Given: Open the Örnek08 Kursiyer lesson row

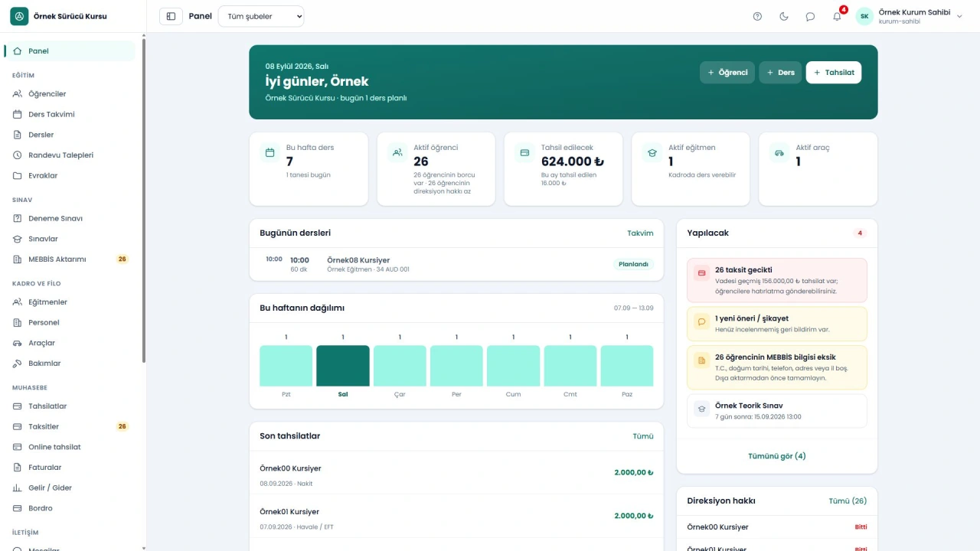Looking at the screenshot, I should pos(456,265).
